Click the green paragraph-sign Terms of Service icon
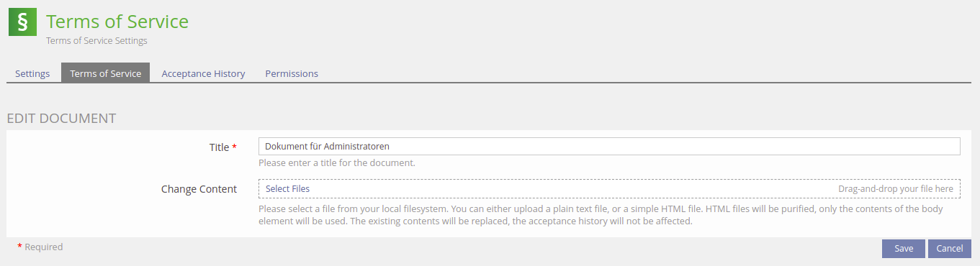This screenshot has width=980, height=266. click(22, 22)
